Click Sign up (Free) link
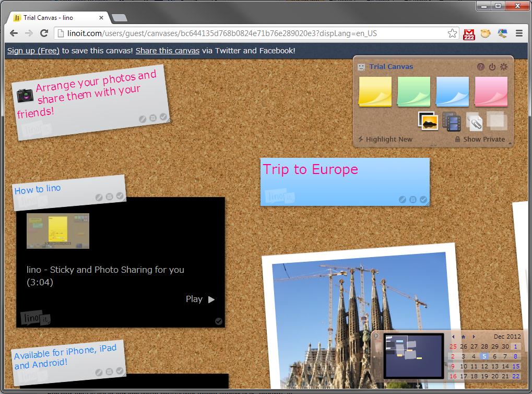This screenshot has height=394, width=532. point(33,51)
